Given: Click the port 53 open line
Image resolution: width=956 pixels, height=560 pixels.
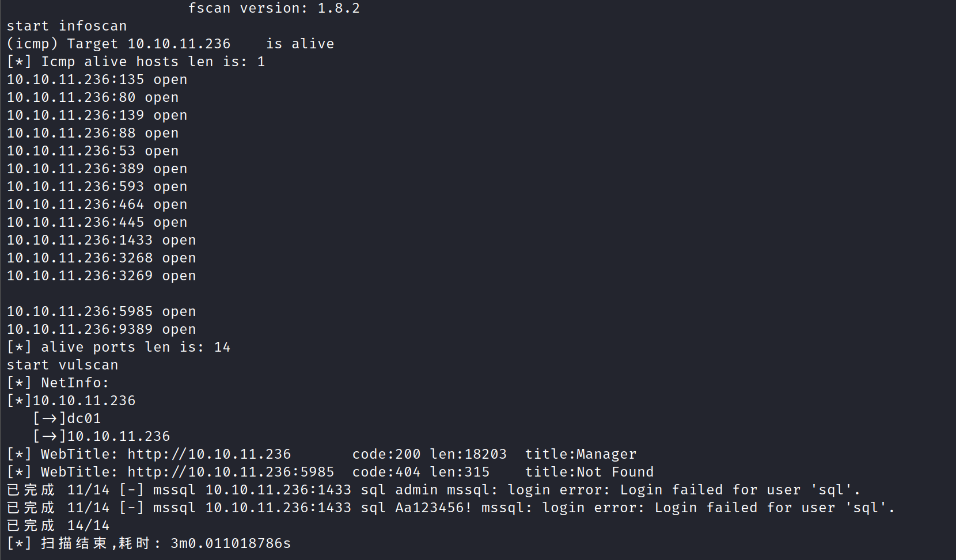Looking at the screenshot, I should [93, 151].
